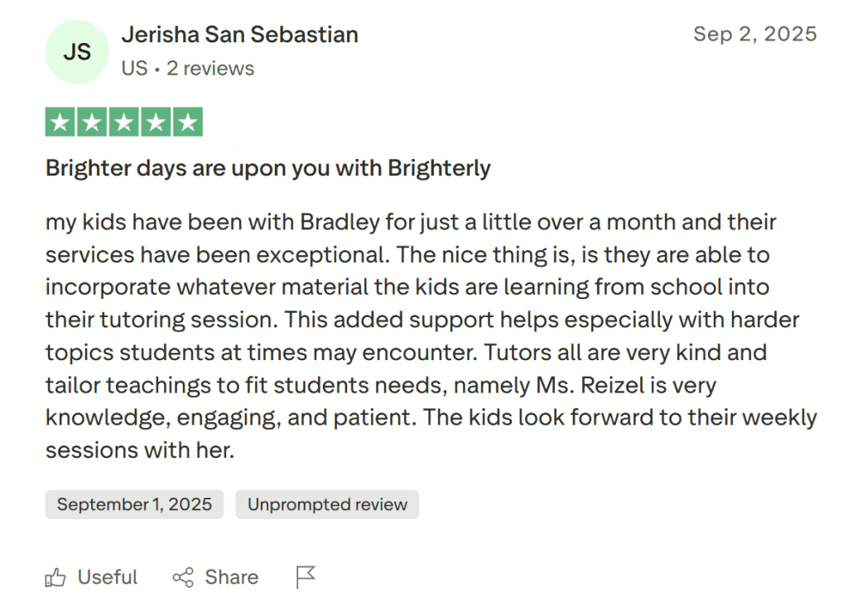Screen dimensions: 848x616
Task: Click the Share network icon
Action: (184, 577)
